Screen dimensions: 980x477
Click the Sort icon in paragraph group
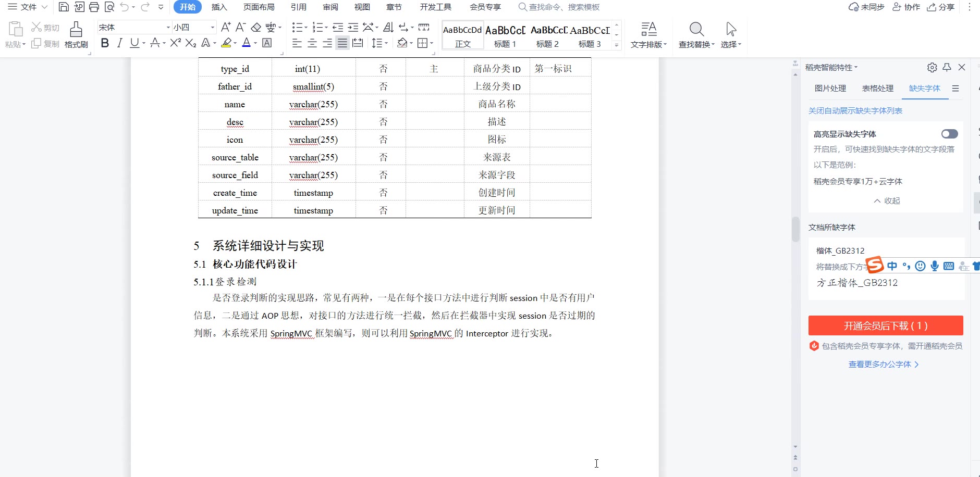388,27
